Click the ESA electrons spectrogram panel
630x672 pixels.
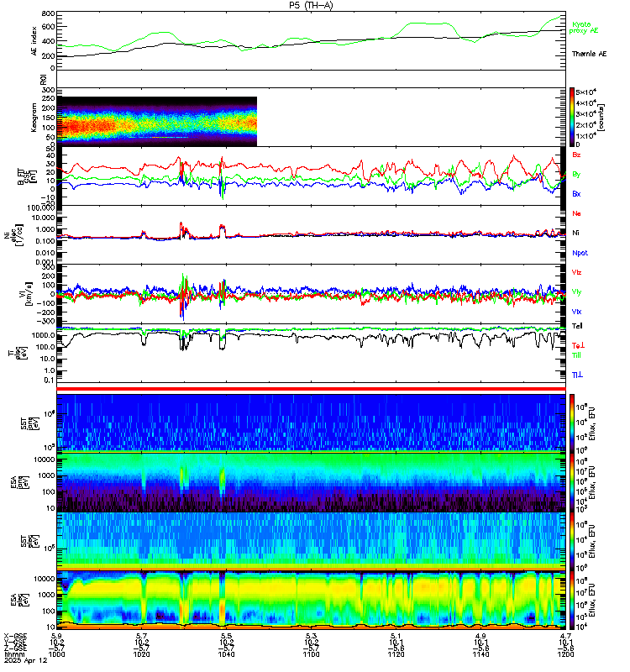pyautogui.click(x=311, y=601)
